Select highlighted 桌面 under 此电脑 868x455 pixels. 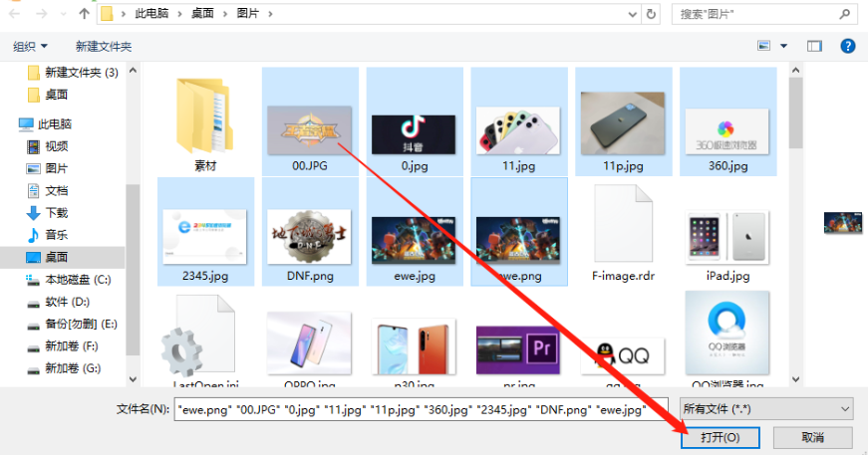pyautogui.click(x=48, y=257)
